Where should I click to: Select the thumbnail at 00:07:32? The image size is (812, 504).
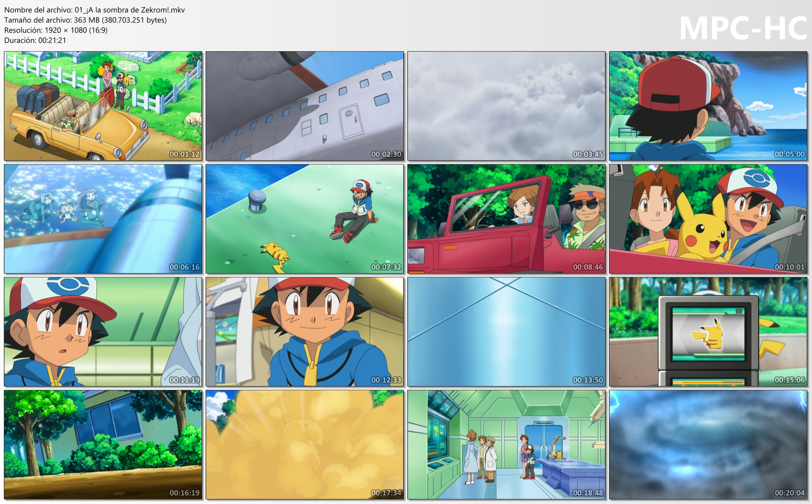[305, 219]
